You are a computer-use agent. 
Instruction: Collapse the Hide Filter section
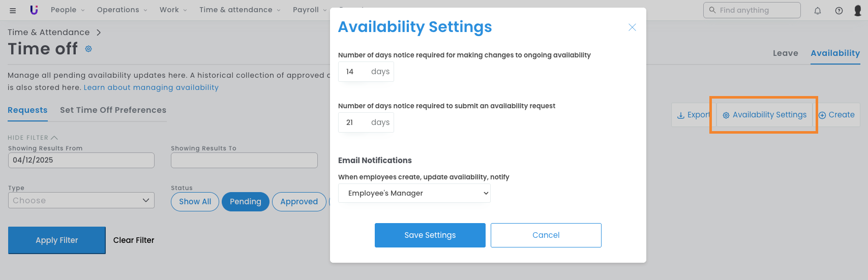point(33,138)
